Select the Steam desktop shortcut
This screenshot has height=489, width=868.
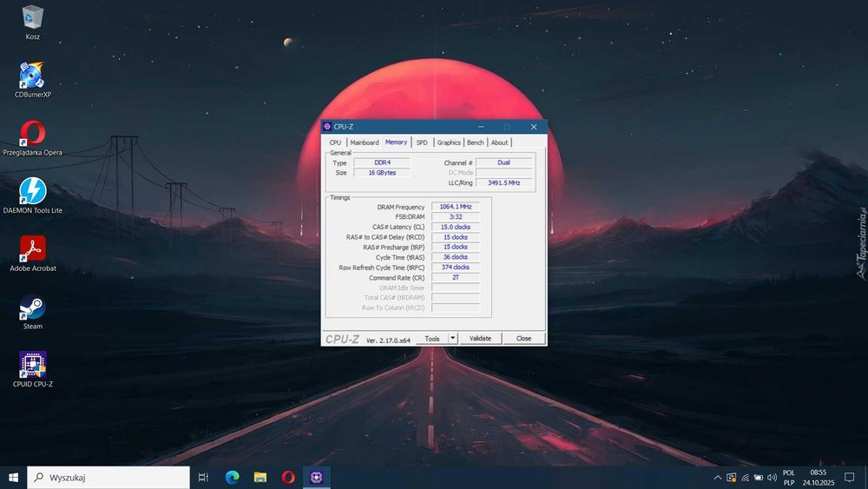click(32, 311)
